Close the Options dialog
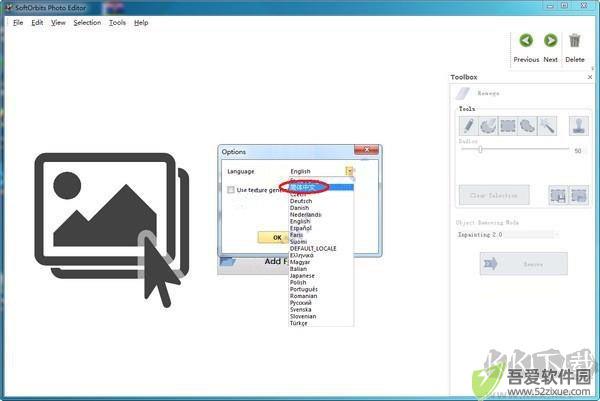 [x=367, y=150]
